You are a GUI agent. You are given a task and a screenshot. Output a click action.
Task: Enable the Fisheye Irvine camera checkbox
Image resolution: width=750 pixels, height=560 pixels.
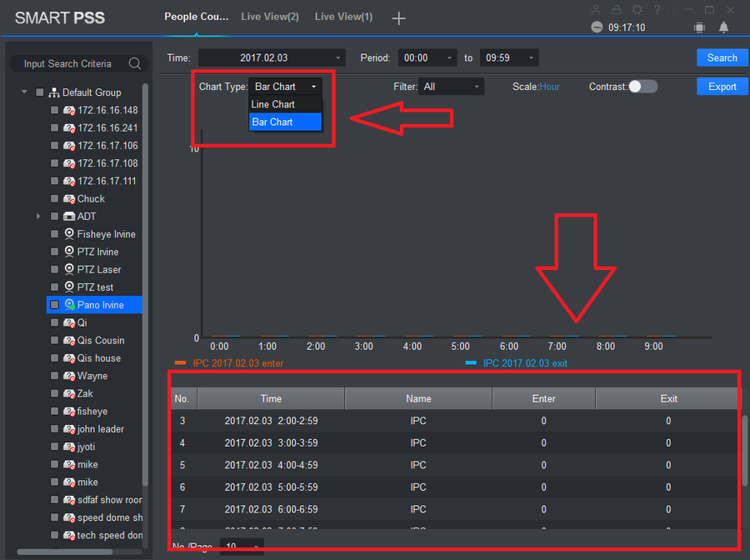coord(54,234)
